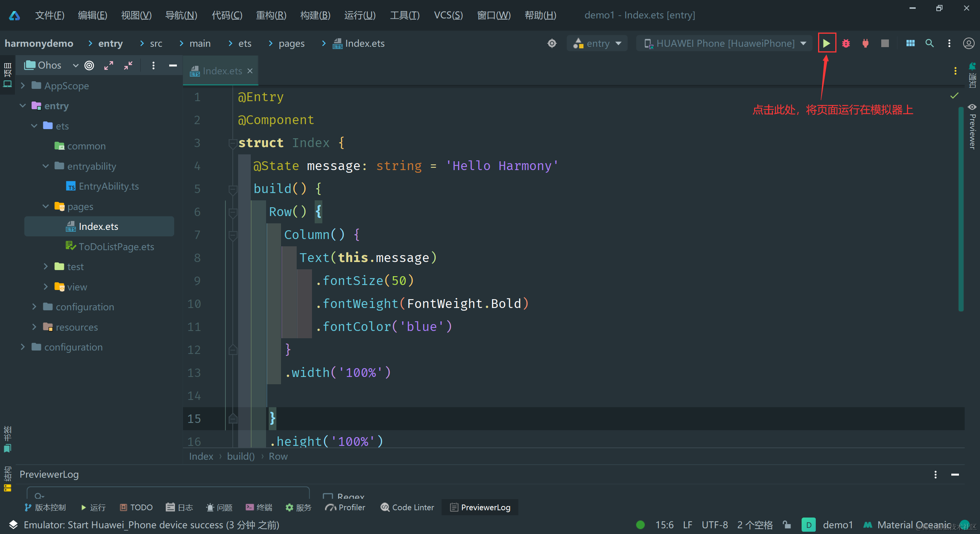Toggle fold marker on struct Index line
The width and height of the screenshot is (980, 534).
232,143
